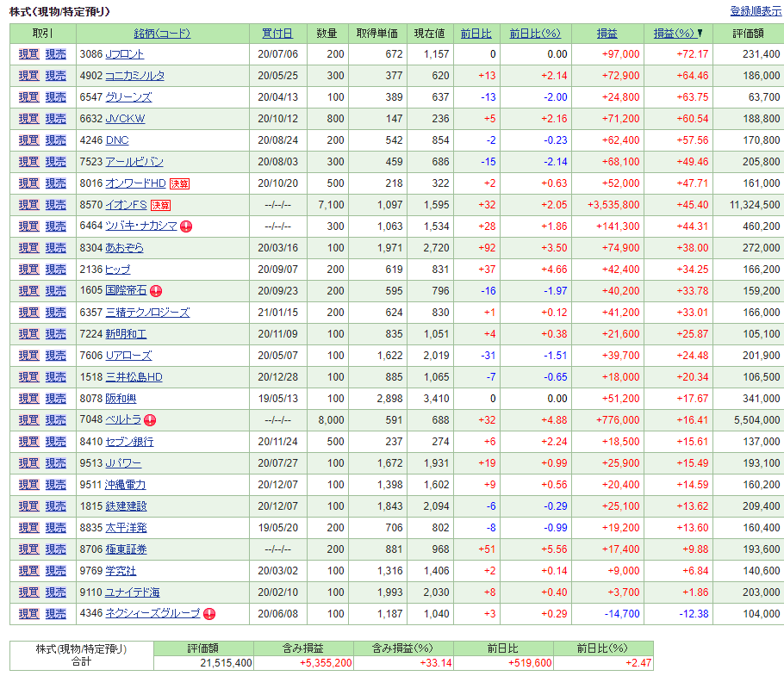The image size is (784, 676).
Task: Open stock link アールビバン
Action: pyautogui.click(x=134, y=161)
